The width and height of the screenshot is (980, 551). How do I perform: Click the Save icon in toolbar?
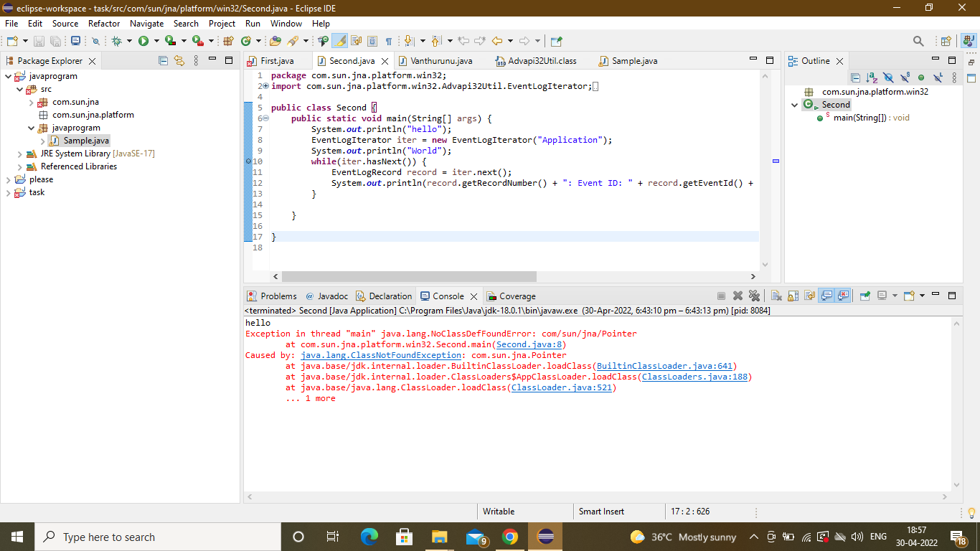(x=39, y=42)
